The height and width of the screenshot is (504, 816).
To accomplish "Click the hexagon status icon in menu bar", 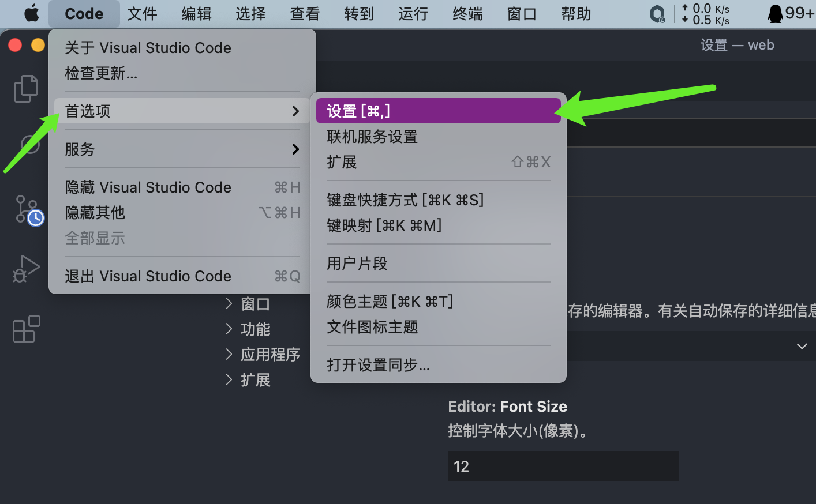I will tap(657, 14).
